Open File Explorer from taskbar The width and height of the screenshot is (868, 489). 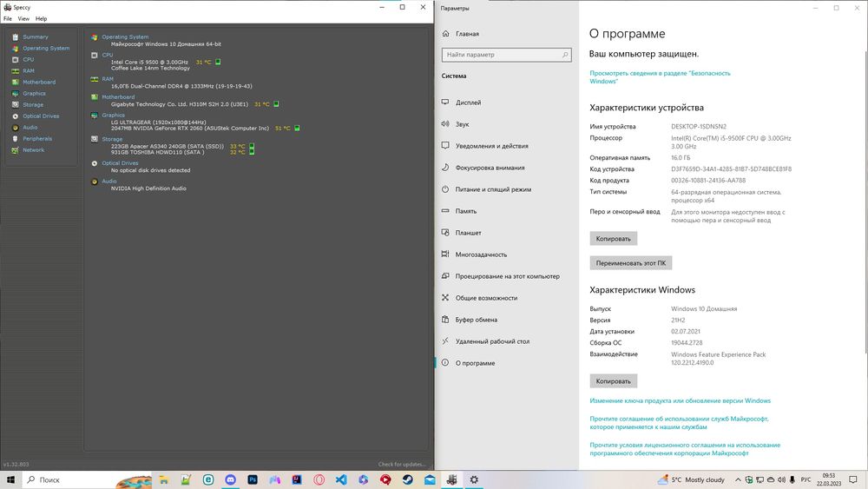(164, 479)
